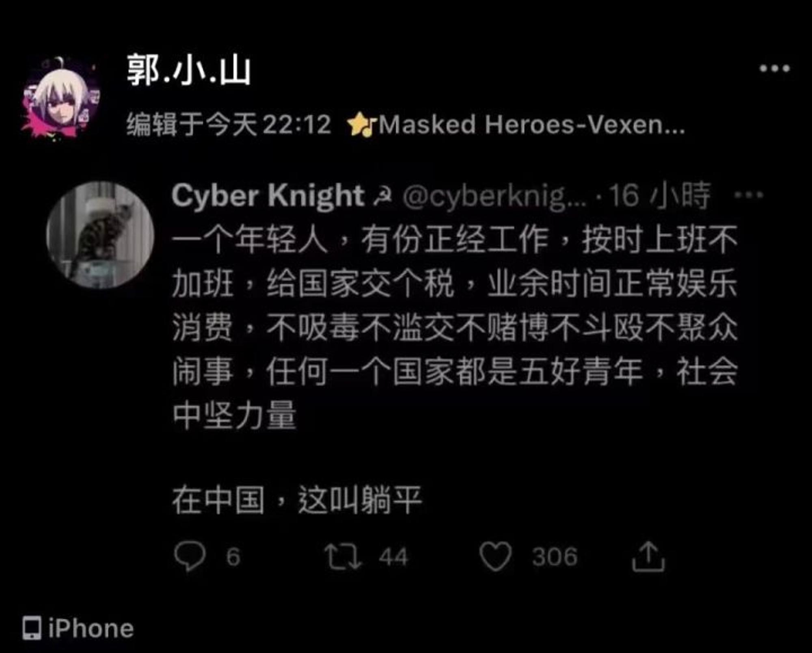Retweet the Cyber Knight post
This screenshot has height=653, width=812.
(343, 557)
